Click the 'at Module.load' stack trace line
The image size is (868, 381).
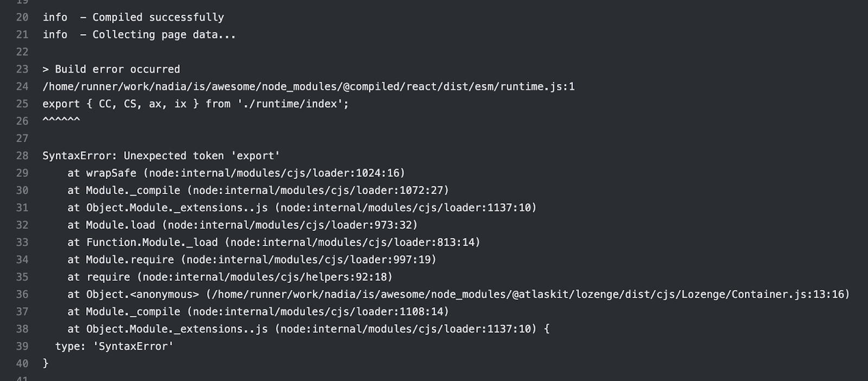click(x=242, y=225)
